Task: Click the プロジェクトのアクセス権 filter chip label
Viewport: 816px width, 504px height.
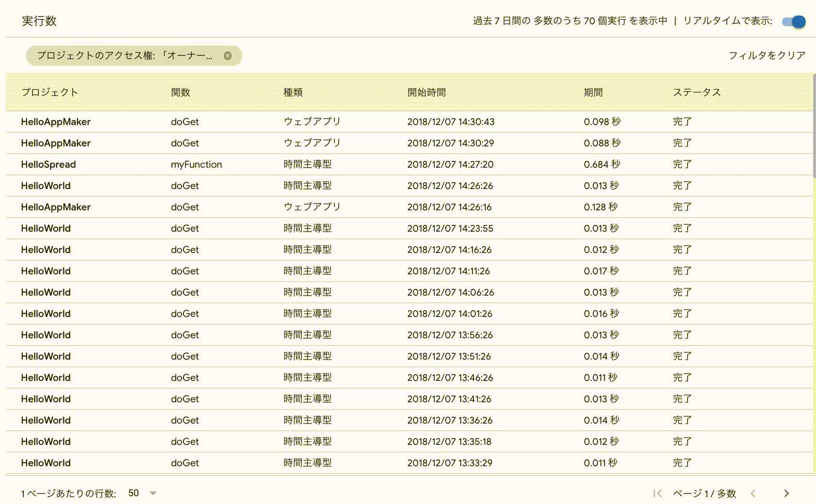Action: [125, 56]
